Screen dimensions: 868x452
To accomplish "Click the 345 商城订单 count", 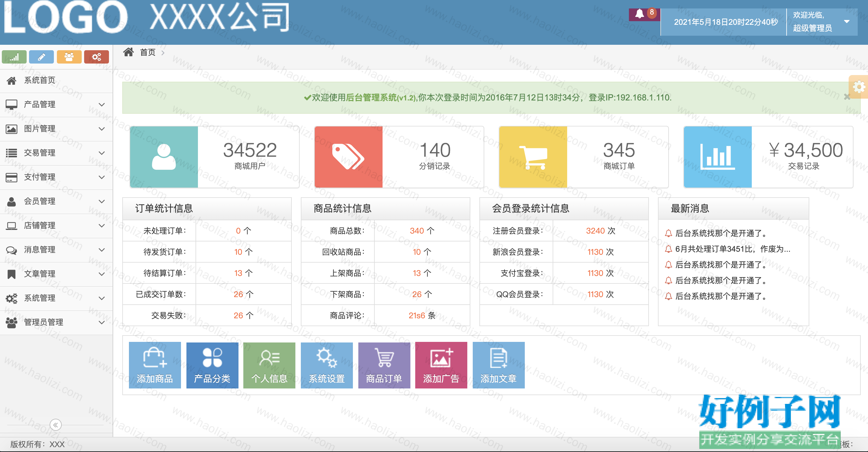I will (x=619, y=150).
